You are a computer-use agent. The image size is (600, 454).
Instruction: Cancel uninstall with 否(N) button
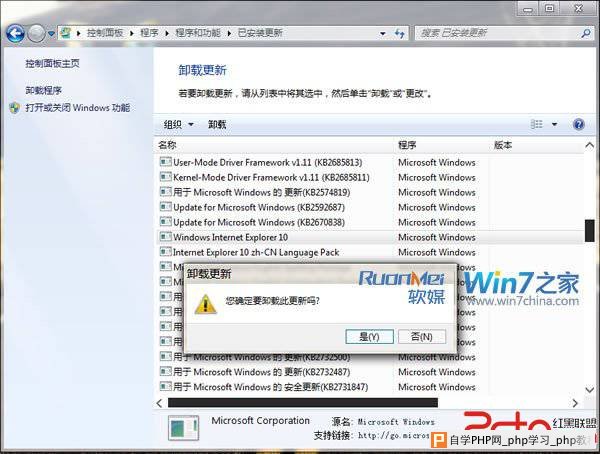[422, 337]
